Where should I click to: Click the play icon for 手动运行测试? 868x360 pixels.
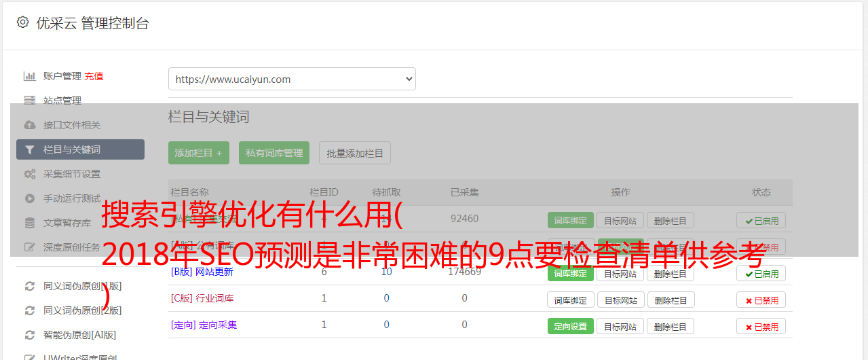pyautogui.click(x=29, y=198)
